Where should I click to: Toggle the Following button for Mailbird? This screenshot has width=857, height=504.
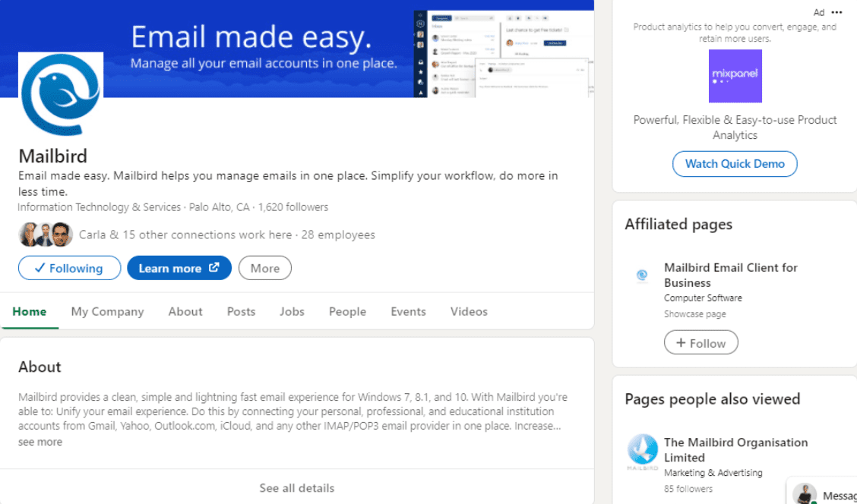click(69, 268)
